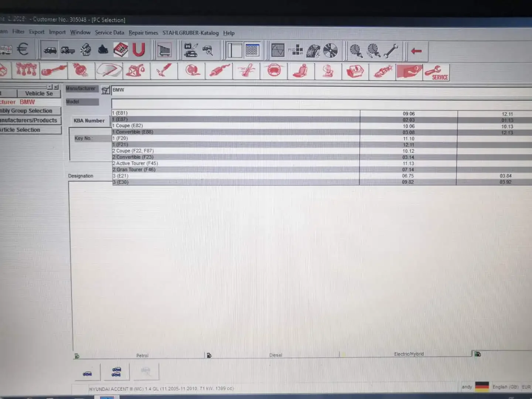The height and width of the screenshot is (399, 532).
Task: Select model 2 Coupe (F22, F87)
Action: pos(321,151)
